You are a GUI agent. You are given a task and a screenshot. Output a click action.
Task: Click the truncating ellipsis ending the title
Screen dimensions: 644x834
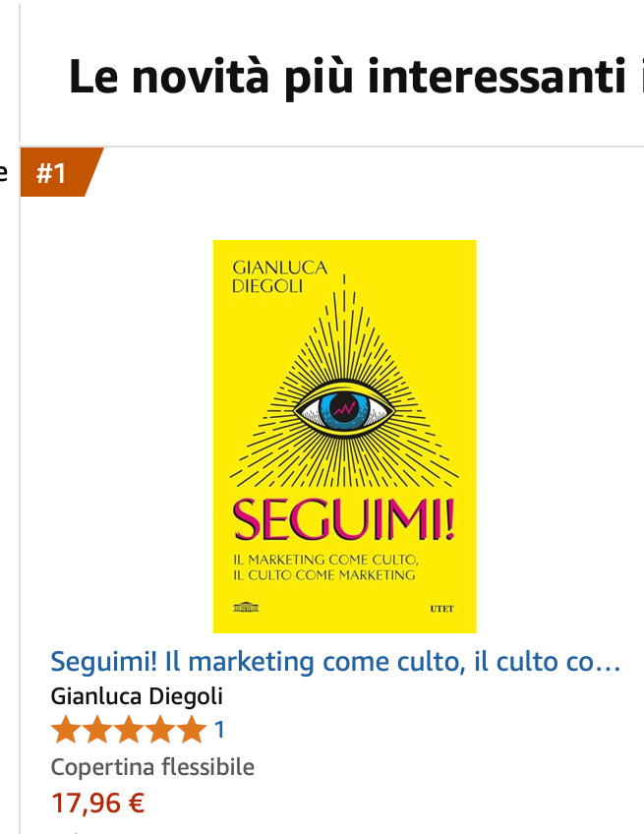point(608,663)
